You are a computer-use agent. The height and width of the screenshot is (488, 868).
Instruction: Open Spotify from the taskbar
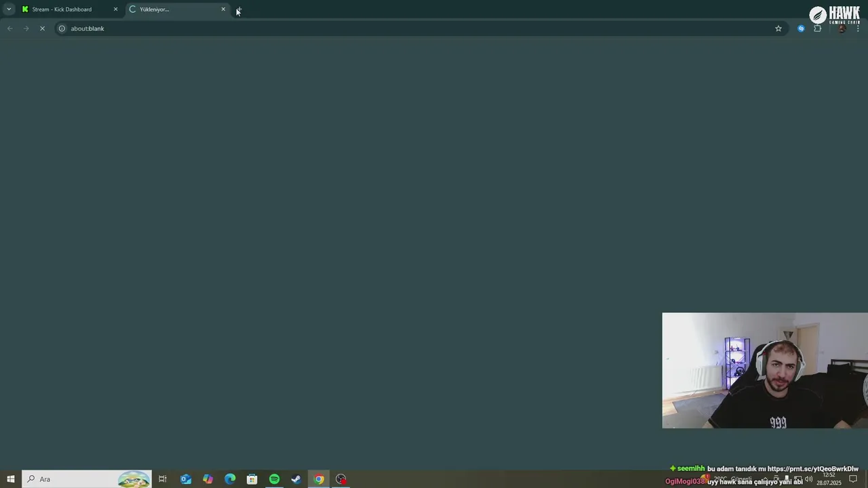coord(274,479)
